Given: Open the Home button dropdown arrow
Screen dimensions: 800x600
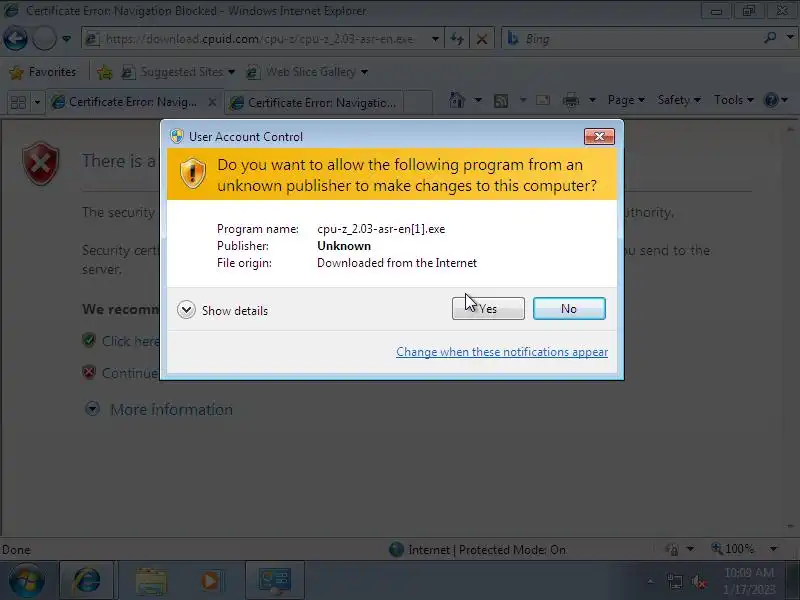Looking at the screenshot, I should 478,100.
